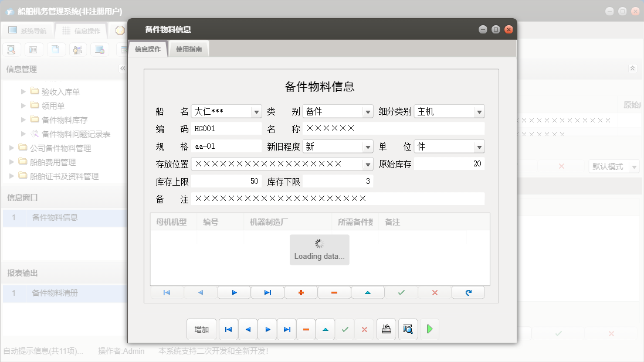The height and width of the screenshot is (362, 644).
Task: Add a grid row with the red plus icon
Action: [301, 292]
